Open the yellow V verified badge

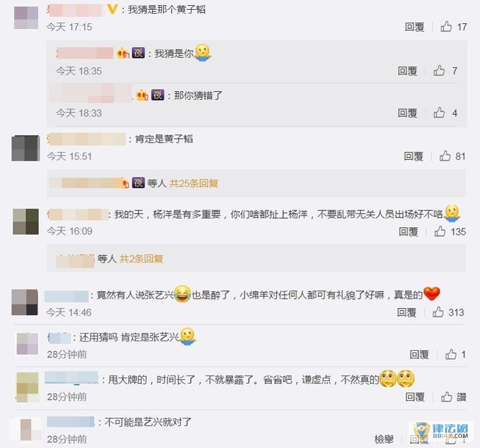point(112,10)
